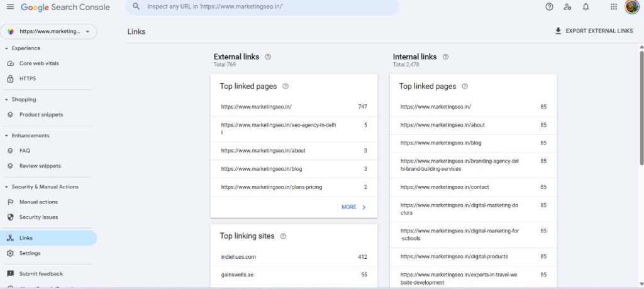Image resolution: width=644 pixels, height=289 pixels.
Task: Open external row marketingseo.in/ with 747 links
Action: click(294, 107)
